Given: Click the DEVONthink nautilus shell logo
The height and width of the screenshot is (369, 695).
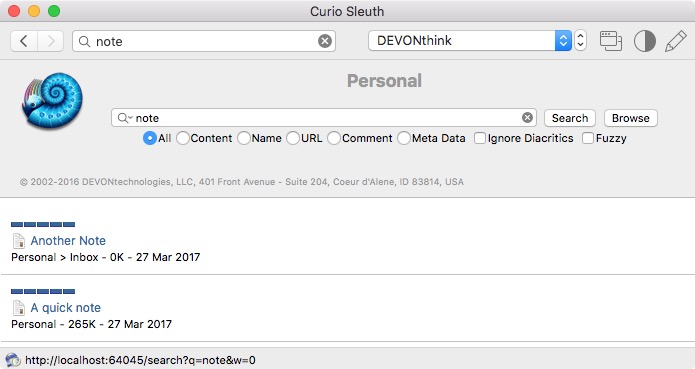Looking at the screenshot, I should [x=52, y=101].
